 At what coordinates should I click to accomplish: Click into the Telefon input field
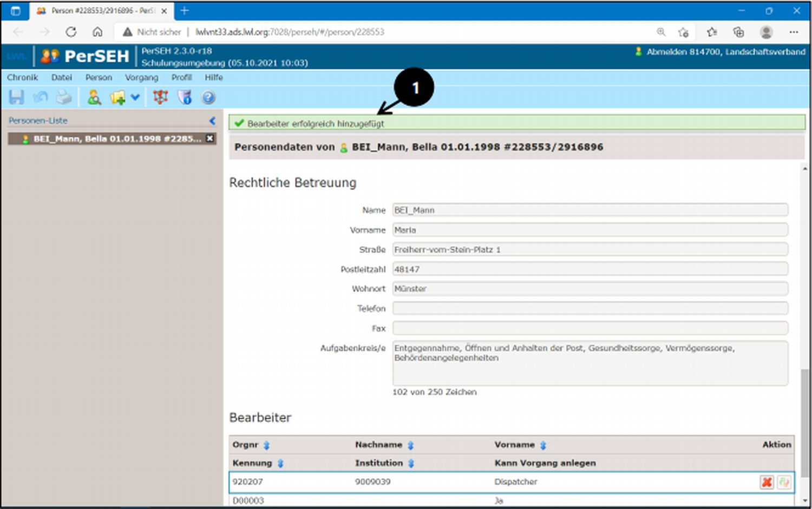tap(590, 308)
